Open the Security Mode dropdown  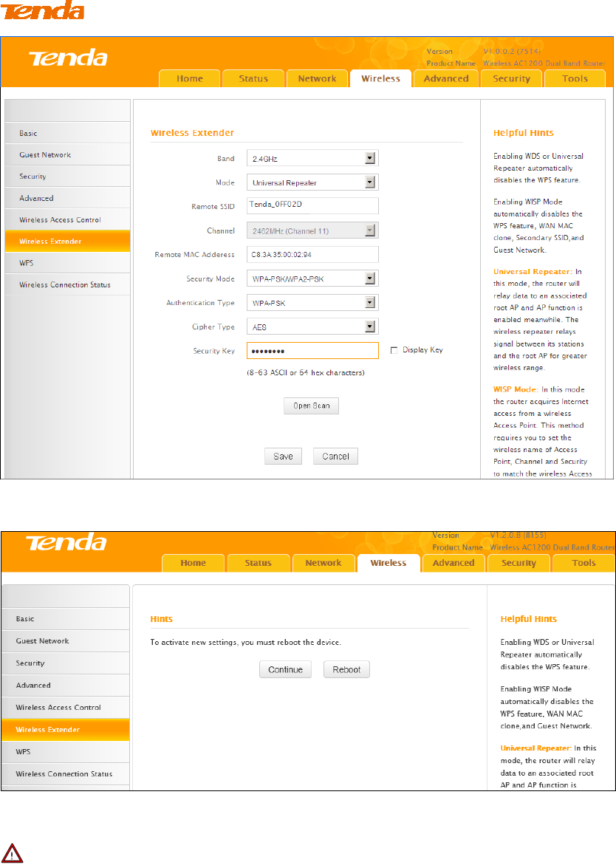click(312, 278)
